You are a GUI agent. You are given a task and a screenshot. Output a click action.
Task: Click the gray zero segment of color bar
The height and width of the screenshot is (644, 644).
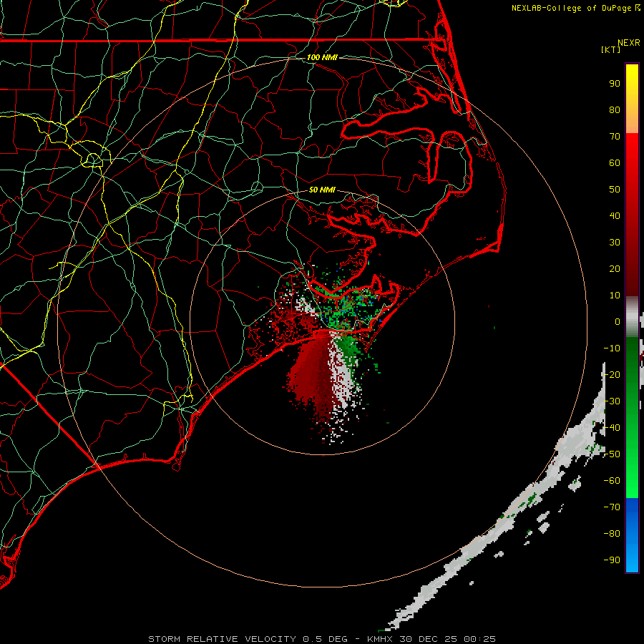[632, 317]
